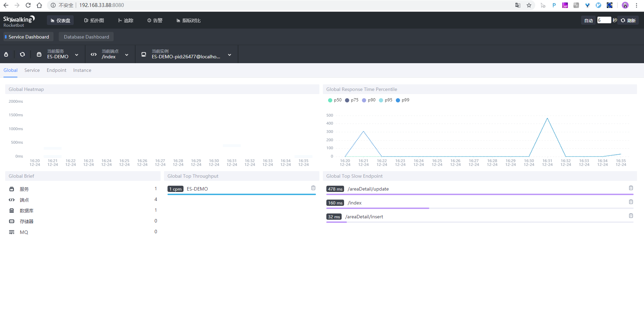Toggle the p75 legend series
This screenshot has height=336, width=644.
pos(352,100)
